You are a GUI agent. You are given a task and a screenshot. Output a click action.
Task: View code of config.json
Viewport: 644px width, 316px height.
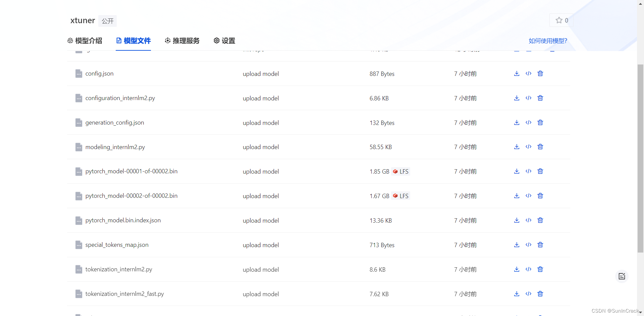[x=529, y=74]
